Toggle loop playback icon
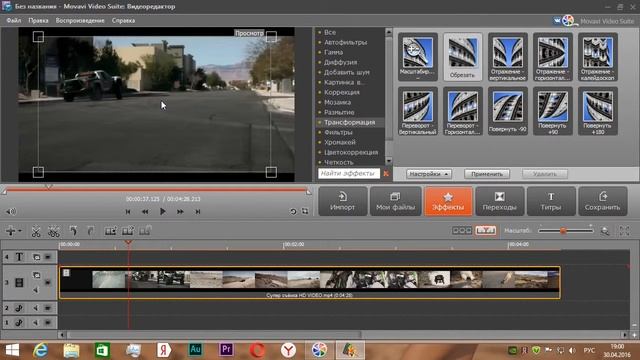This screenshot has width=640, height=360. tap(293, 211)
